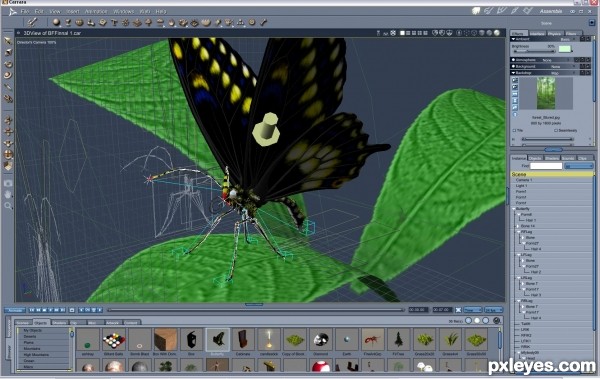Screen dimensions: 600x379
Task: Select the medium browser thumbnail size radio
Action: pos(477,320)
